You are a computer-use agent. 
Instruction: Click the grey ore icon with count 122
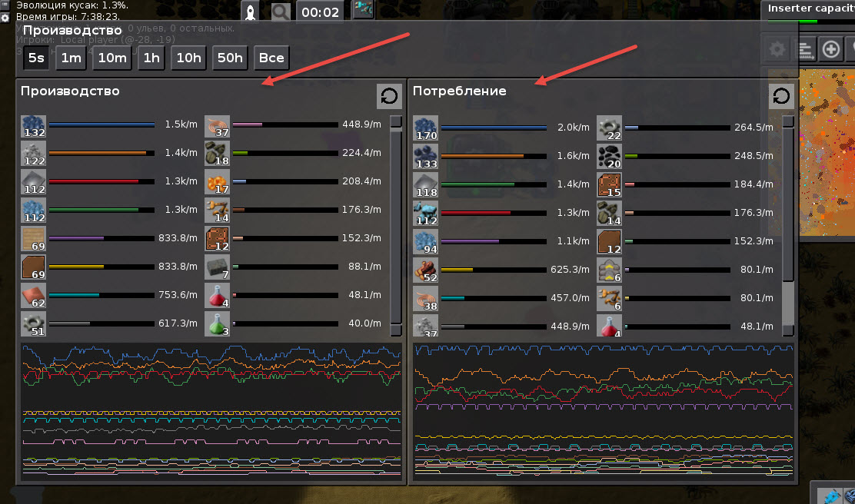tap(33, 154)
